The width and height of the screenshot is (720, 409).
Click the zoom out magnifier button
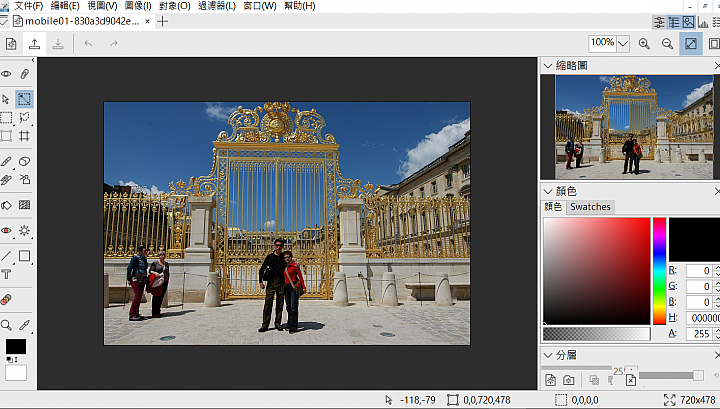click(x=667, y=44)
